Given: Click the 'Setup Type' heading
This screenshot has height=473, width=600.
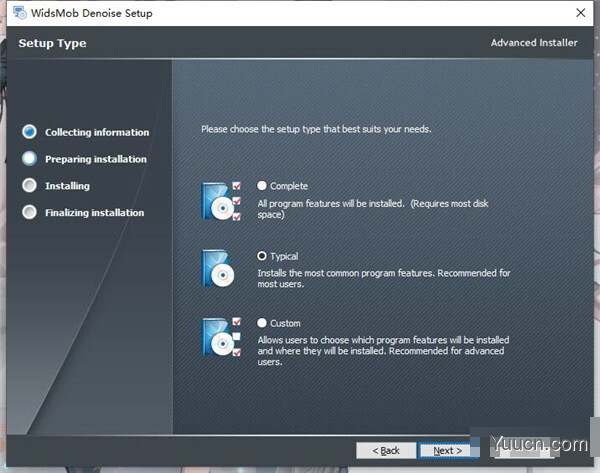Looking at the screenshot, I should [x=52, y=43].
